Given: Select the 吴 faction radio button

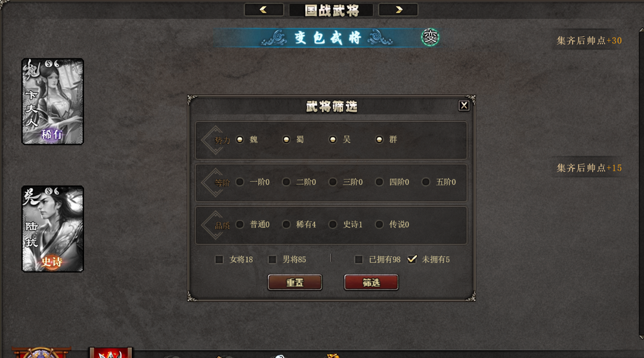Looking at the screenshot, I should point(333,139).
